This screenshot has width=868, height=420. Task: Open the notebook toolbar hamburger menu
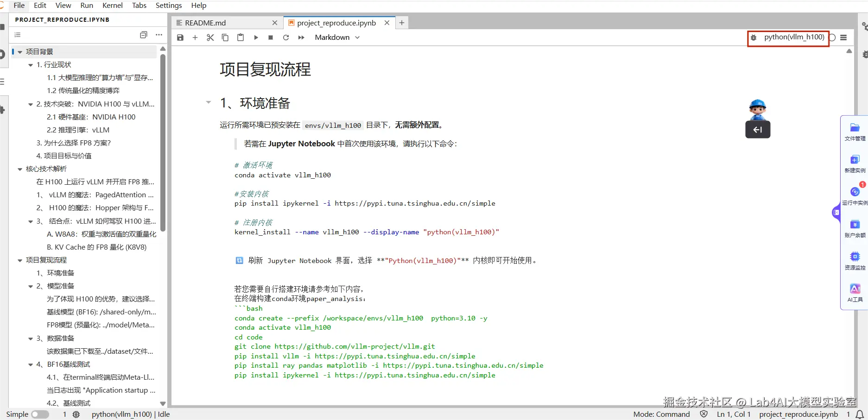(x=843, y=38)
